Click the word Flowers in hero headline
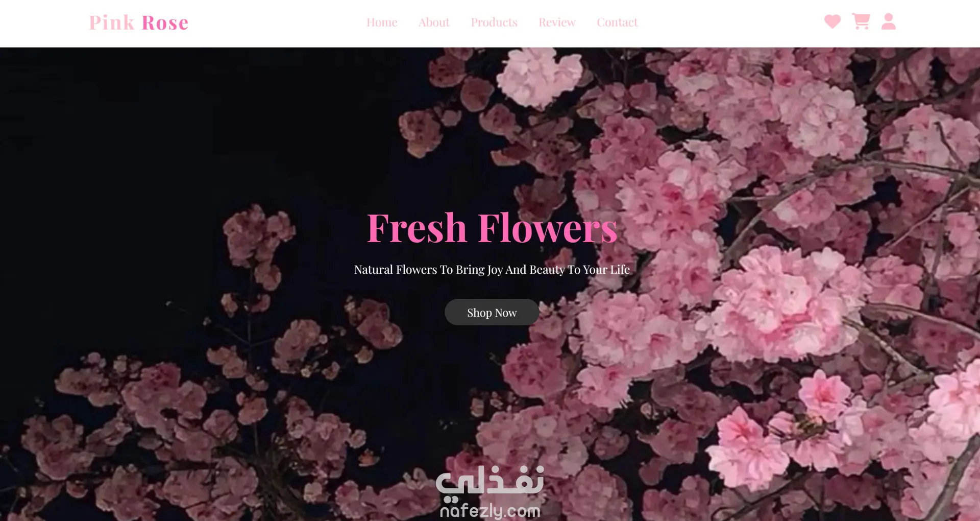The image size is (980, 521). [x=548, y=228]
